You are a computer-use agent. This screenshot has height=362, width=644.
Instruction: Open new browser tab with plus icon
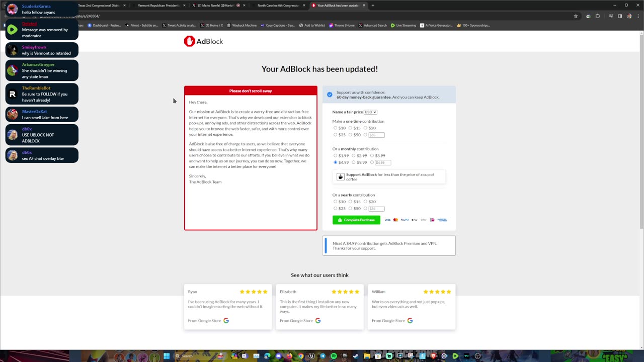(x=373, y=6)
